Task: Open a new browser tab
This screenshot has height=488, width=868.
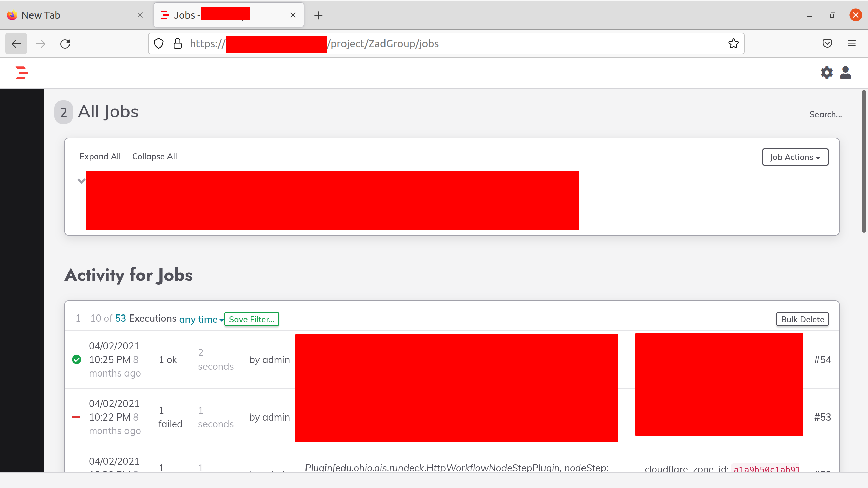Action: coord(318,15)
